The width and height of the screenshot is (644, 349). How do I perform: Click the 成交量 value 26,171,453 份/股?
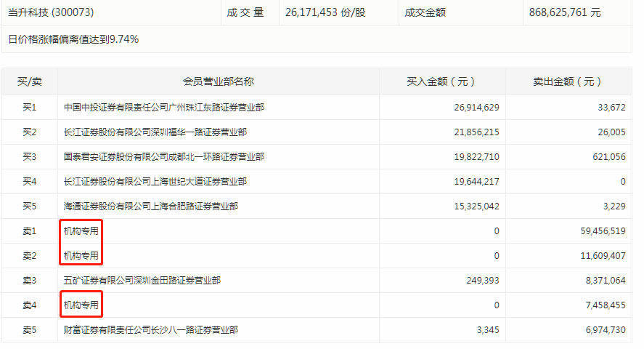coord(325,12)
